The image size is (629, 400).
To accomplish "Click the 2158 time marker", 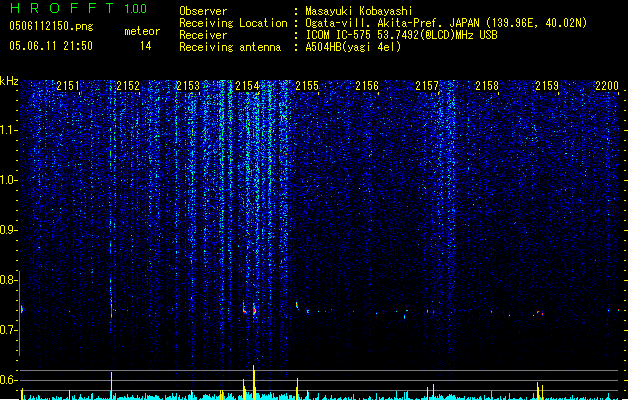I will pyautogui.click(x=487, y=85).
